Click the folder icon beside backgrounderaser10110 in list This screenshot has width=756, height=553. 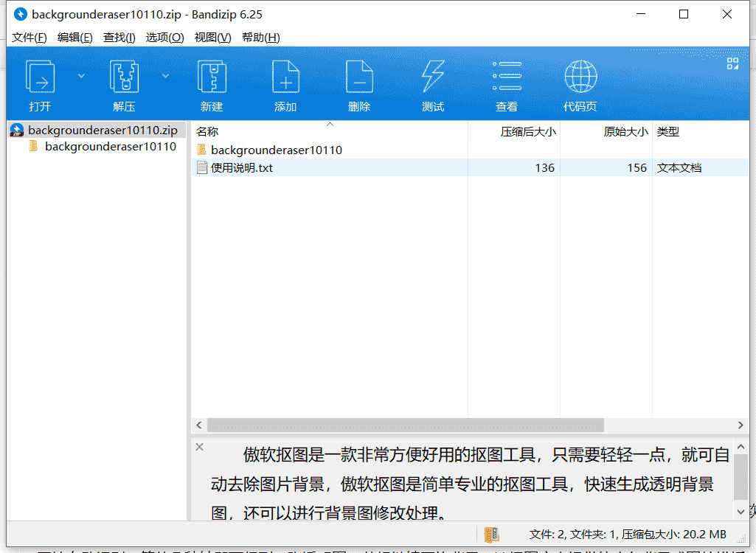click(x=201, y=150)
